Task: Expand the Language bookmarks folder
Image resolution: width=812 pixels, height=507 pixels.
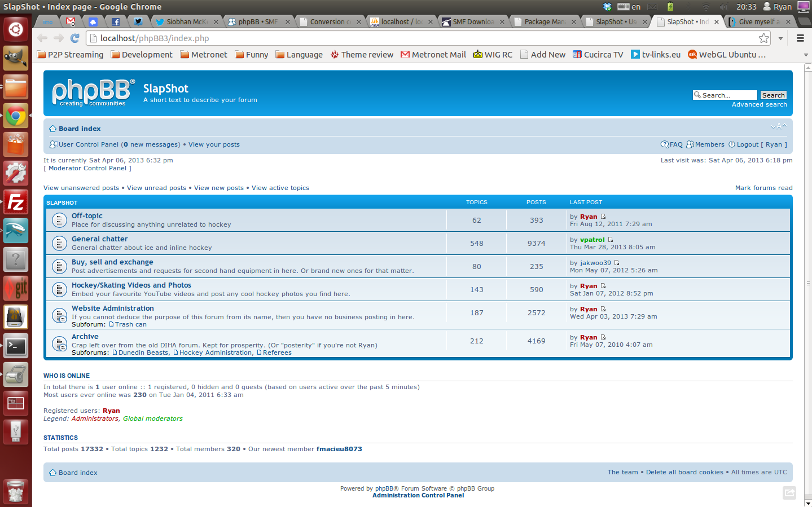Action: pyautogui.click(x=299, y=55)
